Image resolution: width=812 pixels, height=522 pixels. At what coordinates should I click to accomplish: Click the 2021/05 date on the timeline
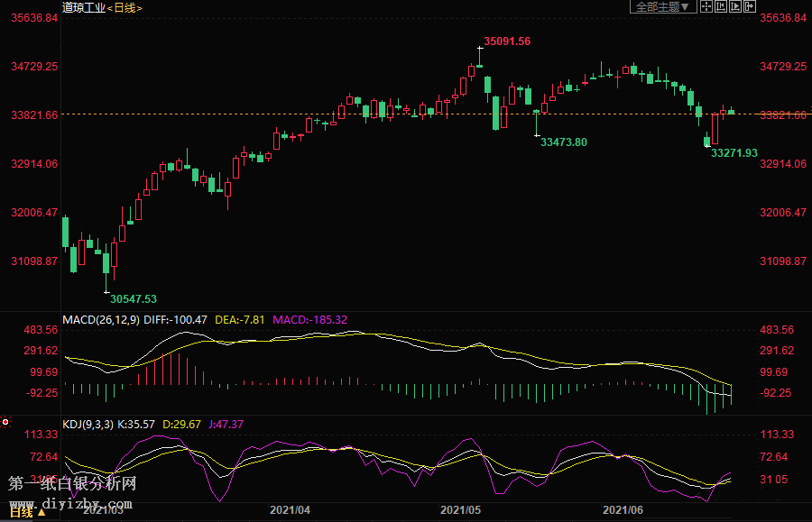point(459,509)
